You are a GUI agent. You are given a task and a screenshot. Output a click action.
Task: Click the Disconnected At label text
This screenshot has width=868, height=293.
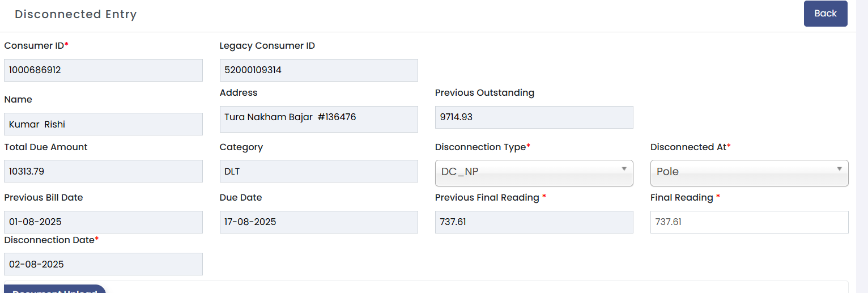click(688, 147)
